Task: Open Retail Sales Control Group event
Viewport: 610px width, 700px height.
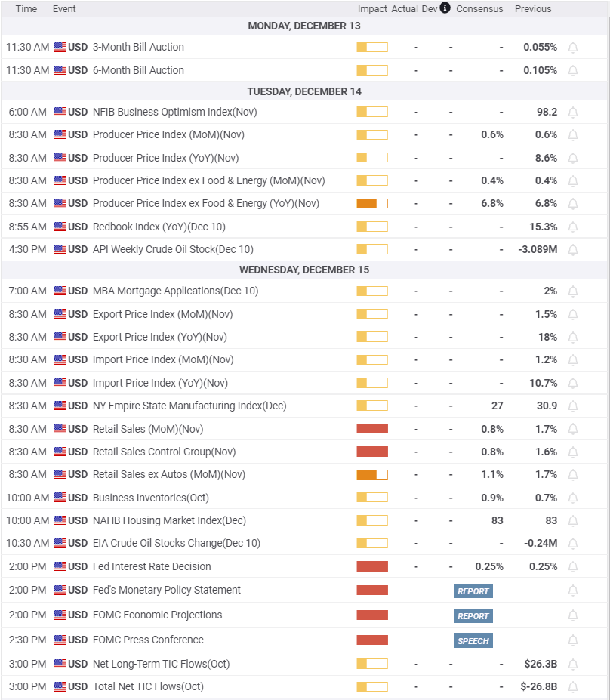Action: 164,452
